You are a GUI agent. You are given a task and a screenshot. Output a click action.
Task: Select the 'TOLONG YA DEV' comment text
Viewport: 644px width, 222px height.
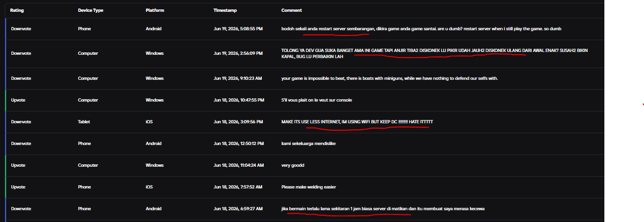[x=435, y=53]
